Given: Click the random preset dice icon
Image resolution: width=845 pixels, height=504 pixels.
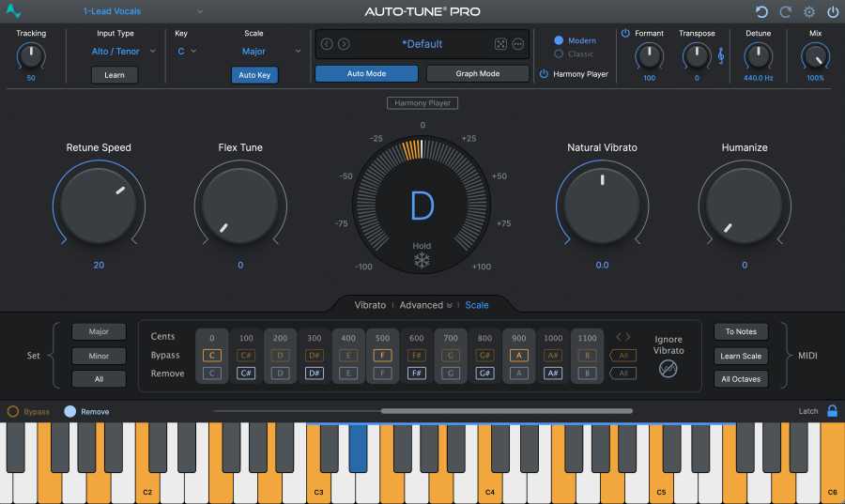Looking at the screenshot, I should click(x=500, y=44).
